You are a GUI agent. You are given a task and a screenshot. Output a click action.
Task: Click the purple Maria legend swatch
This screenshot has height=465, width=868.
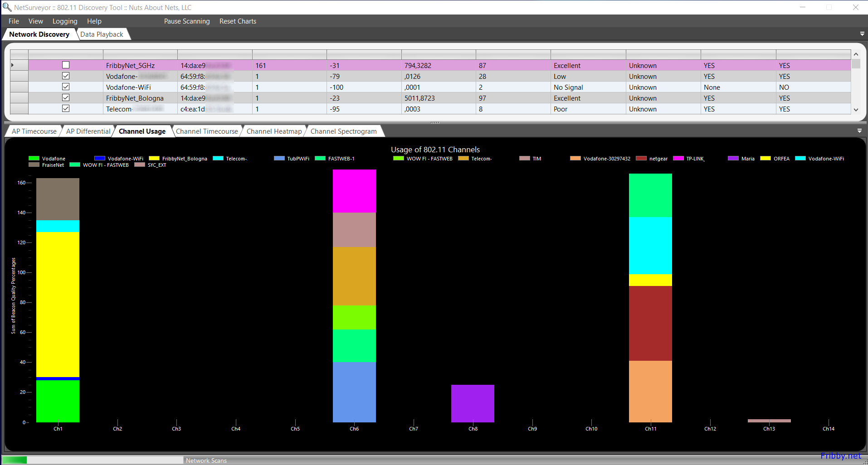coord(733,159)
